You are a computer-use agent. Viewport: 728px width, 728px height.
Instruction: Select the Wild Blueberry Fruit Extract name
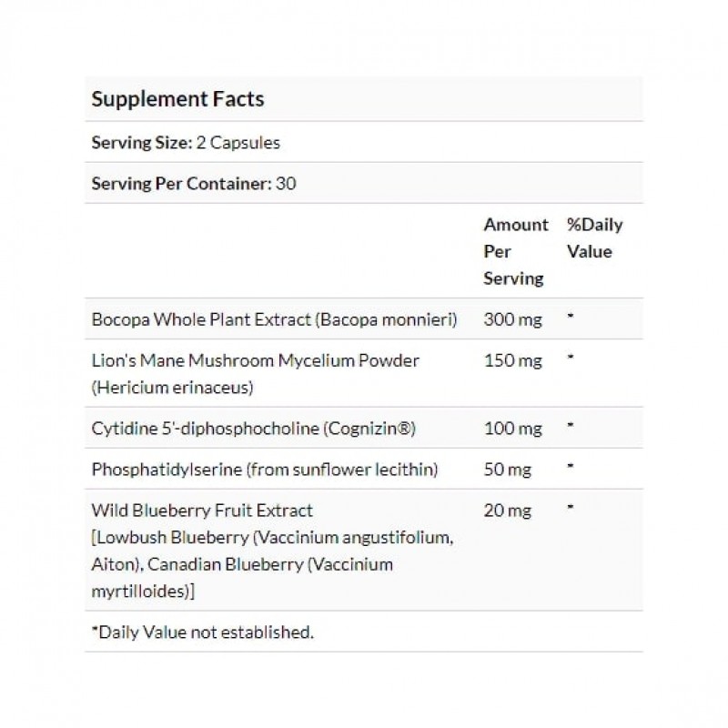(202, 510)
